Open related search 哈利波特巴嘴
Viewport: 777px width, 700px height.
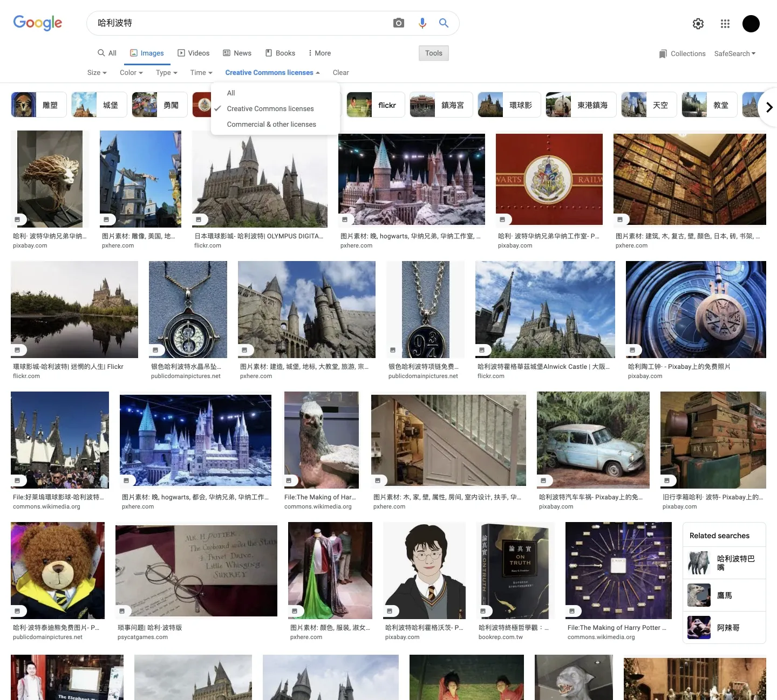coord(724,563)
